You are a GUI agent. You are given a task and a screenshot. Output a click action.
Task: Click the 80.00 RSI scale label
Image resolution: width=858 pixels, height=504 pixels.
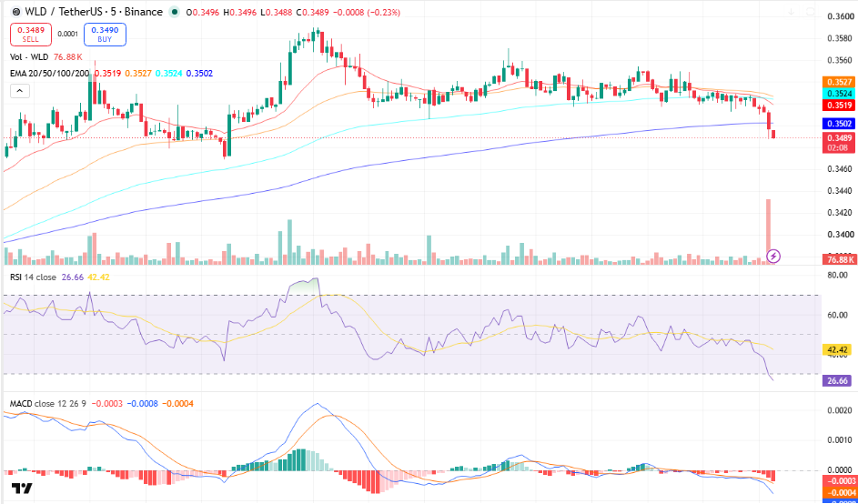point(838,276)
